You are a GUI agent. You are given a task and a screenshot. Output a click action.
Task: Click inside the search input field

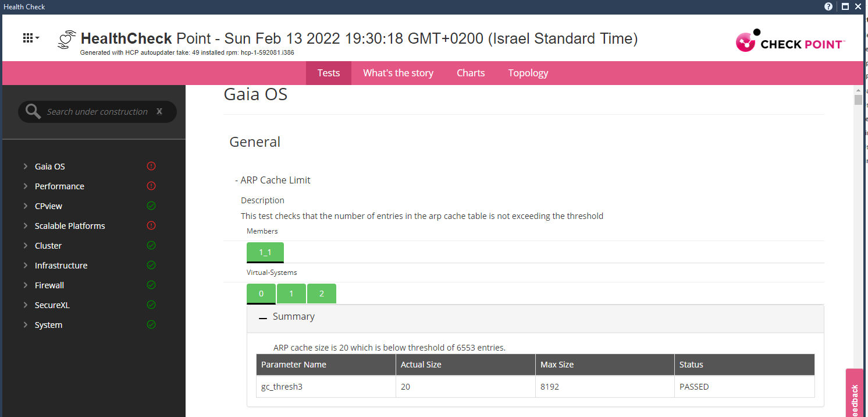click(x=96, y=111)
